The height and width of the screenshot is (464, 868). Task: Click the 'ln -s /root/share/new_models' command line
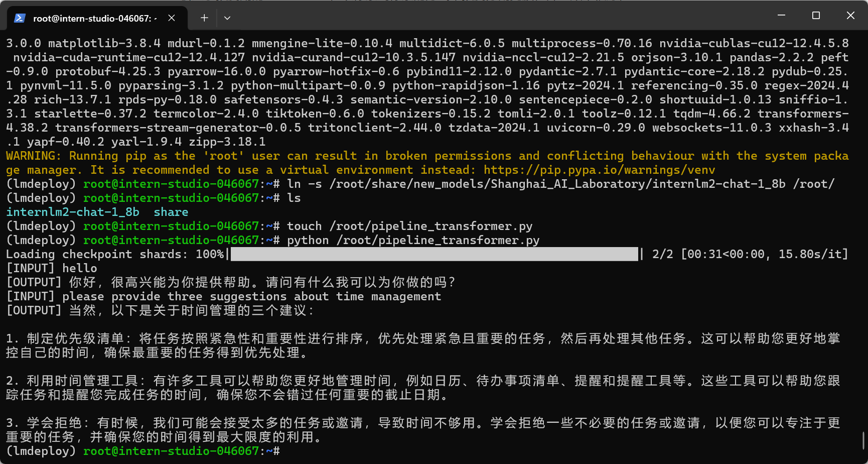coord(560,184)
